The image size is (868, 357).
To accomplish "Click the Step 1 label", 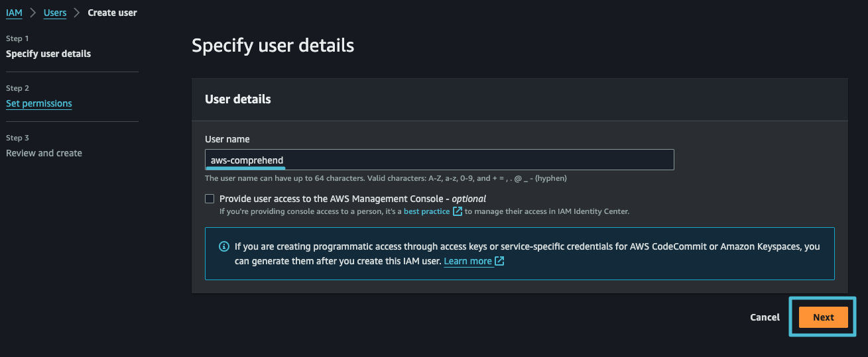I will (17, 38).
